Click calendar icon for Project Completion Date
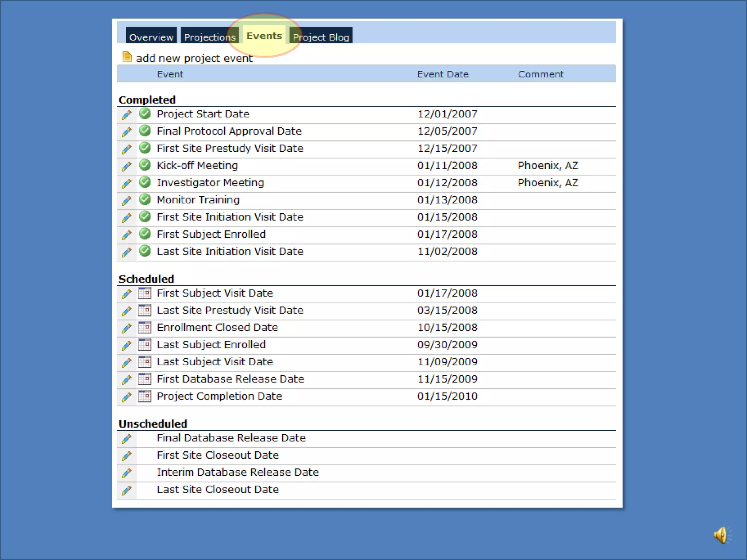Viewport: 747px width, 560px height. (145, 396)
